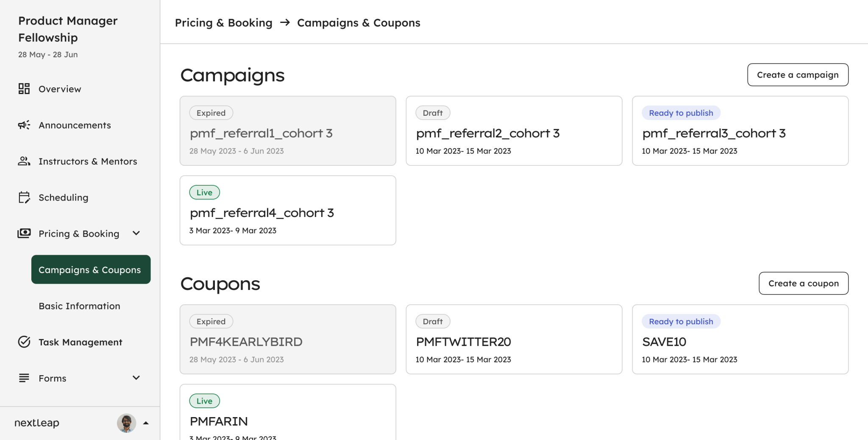Click Ready to publish badge on SAVE10
Screen dimensions: 868x440
681,321
